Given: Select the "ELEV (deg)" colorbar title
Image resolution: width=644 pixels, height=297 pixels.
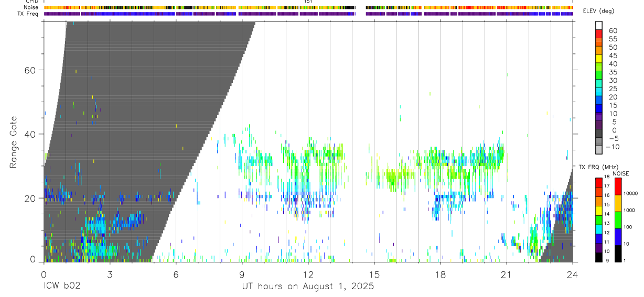Looking at the screenshot, I should pyautogui.click(x=598, y=11).
